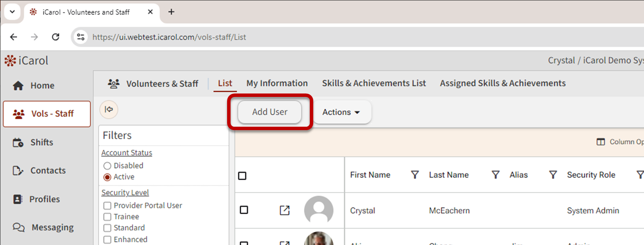644x245 pixels.
Task: Click the browser address bar URL
Action: click(x=169, y=37)
